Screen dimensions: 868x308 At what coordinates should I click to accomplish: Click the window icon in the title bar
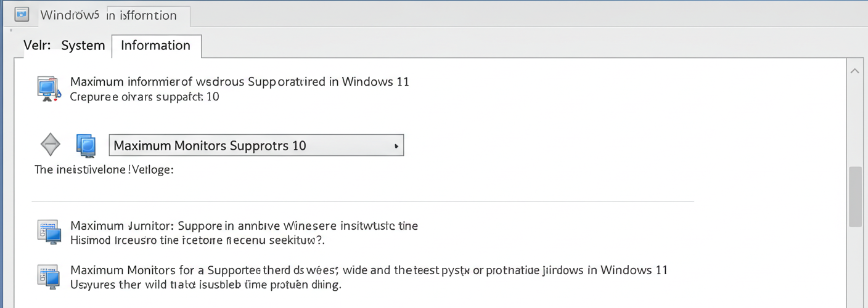[x=22, y=14]
